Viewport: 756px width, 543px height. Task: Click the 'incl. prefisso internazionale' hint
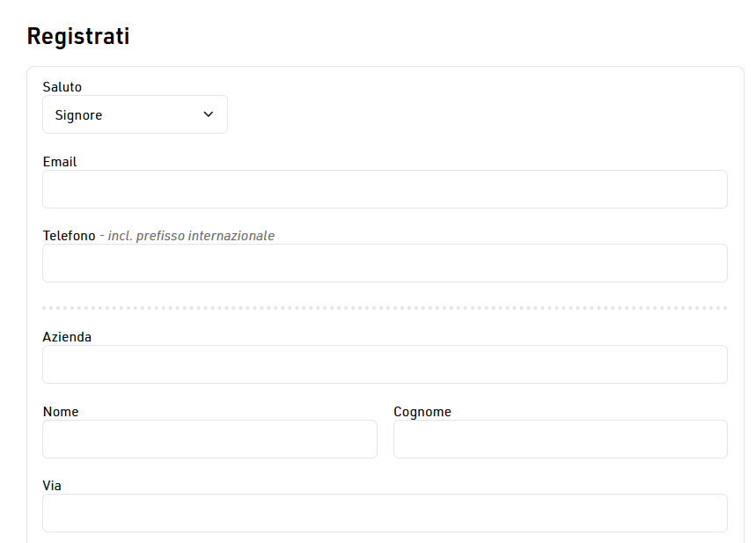[191, 236]
